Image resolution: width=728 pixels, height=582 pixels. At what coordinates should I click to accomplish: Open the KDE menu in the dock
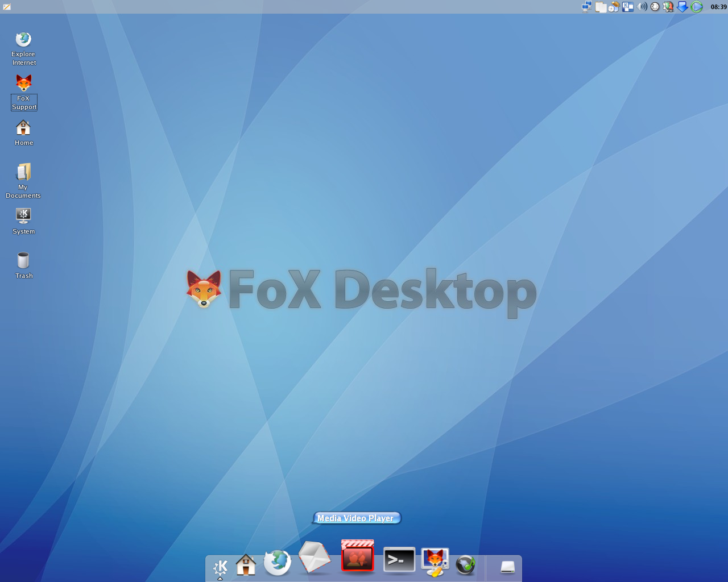tap(220, 567)
